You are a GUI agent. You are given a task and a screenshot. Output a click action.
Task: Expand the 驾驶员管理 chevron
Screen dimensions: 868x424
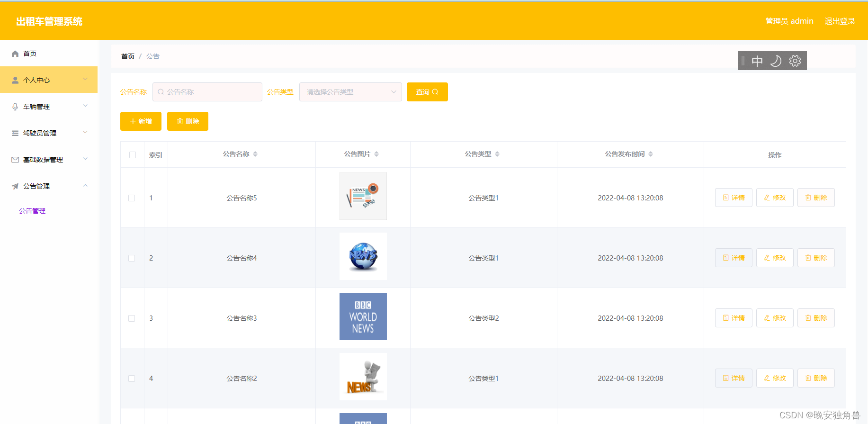coord(85,132)
